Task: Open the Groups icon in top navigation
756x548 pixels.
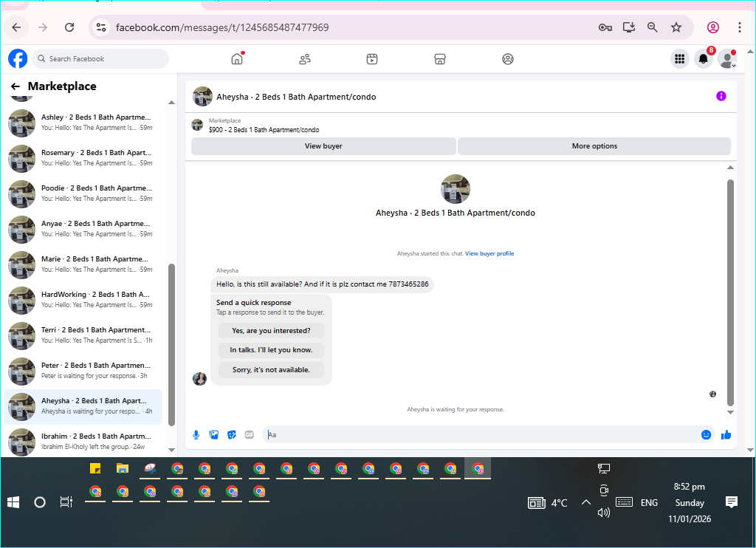Action: tap(508, 59)
